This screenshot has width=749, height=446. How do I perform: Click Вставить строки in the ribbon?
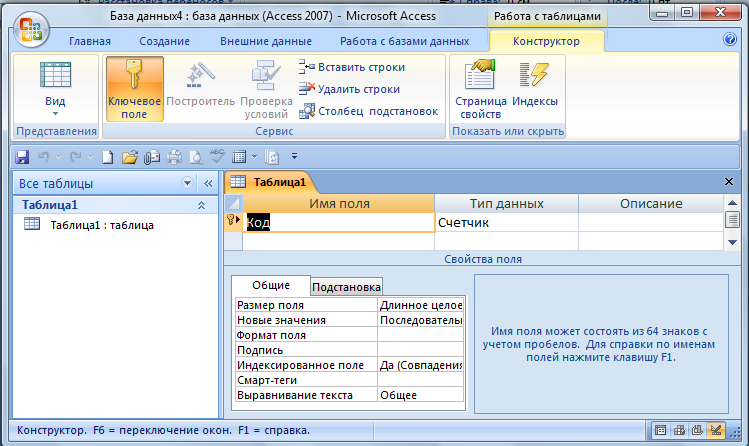pyautogui.click(x=352, y=67)
